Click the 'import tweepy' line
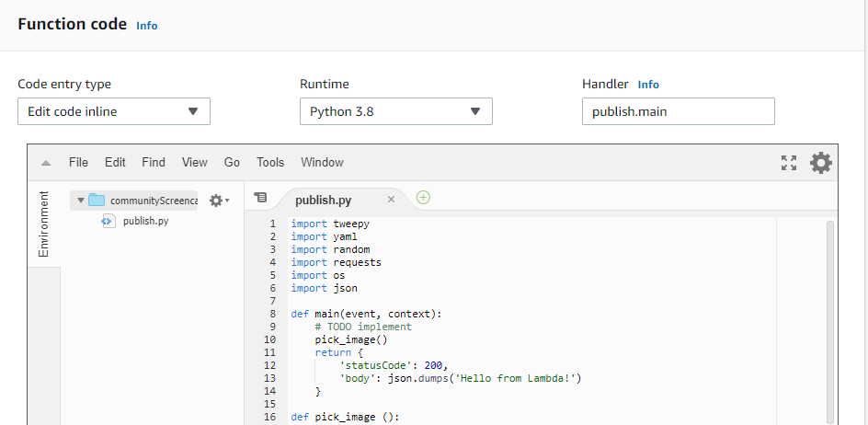Viewport: 868px width, 425px height. (330, 224)
